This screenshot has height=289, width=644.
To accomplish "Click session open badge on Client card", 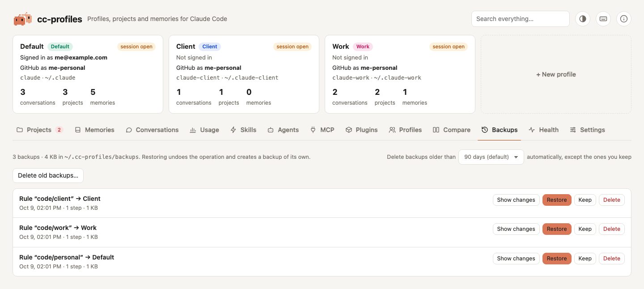I will pyautogui.click(x=292, y=47).
